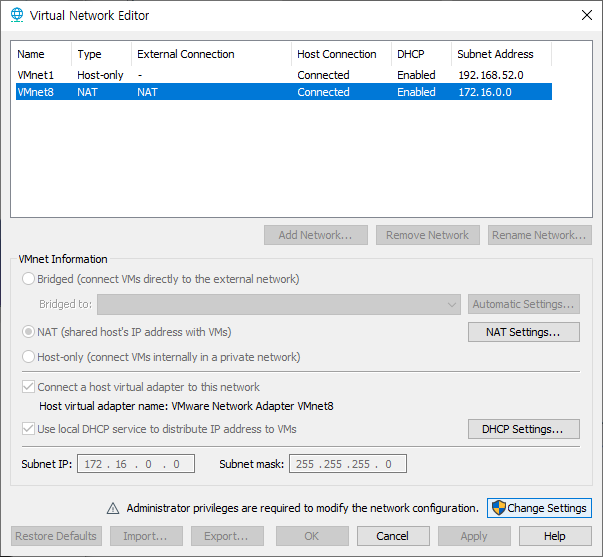This screenshot has width=603, height=557.
Task: Click the Export button
Action: point(227,536)
